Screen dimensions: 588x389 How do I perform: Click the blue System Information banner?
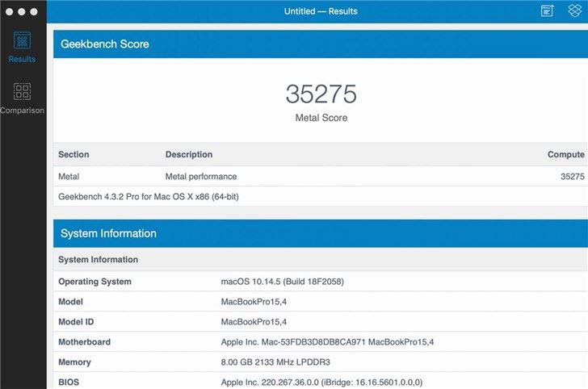coord(321,233)
